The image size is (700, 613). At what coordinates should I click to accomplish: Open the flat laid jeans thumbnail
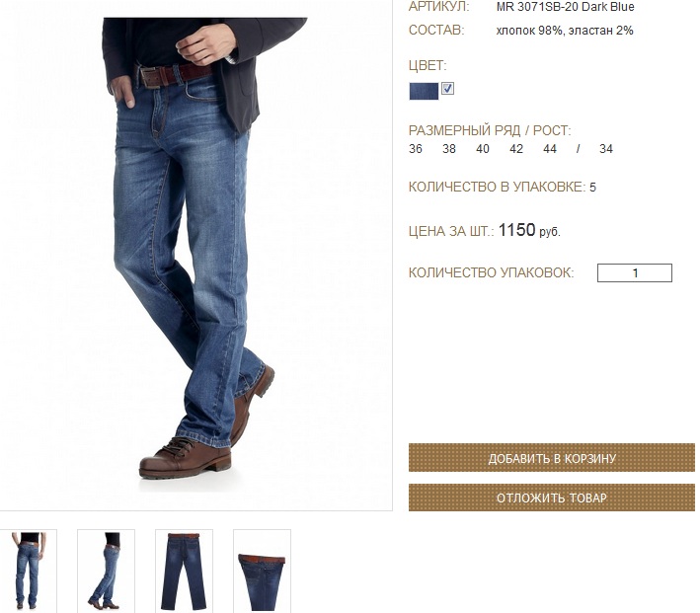[184, 571]
